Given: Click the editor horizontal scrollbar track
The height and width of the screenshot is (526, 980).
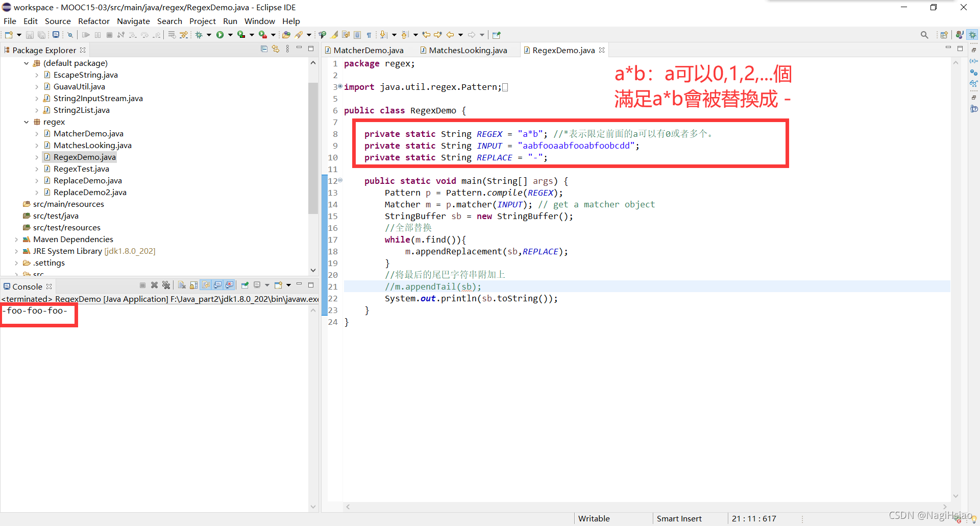Looking at the screenshot, I should 646,507.
